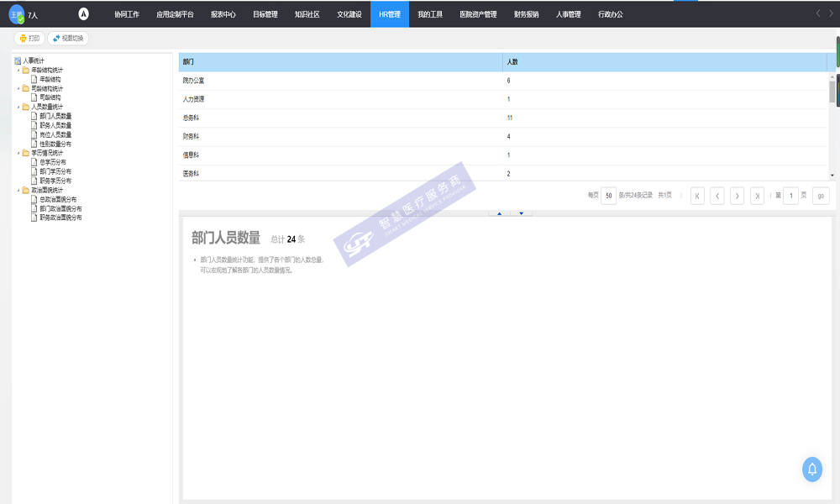Collapse the 年龄结构统计 folder

pos(18,70)
